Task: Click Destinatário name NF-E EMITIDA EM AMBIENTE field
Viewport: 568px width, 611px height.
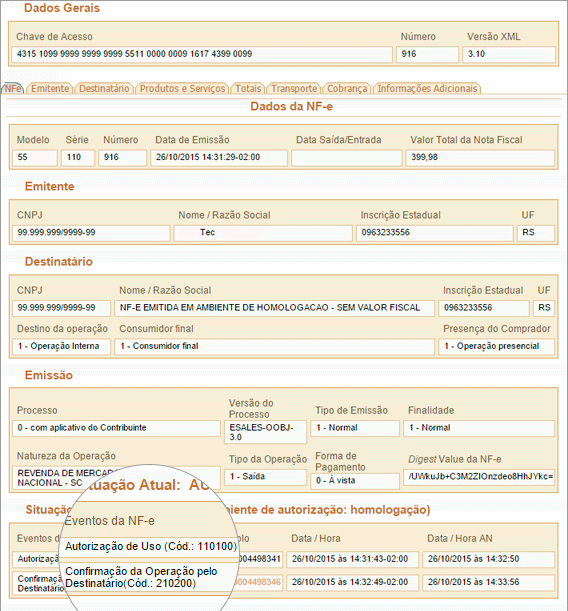Action: click(274, 308)
